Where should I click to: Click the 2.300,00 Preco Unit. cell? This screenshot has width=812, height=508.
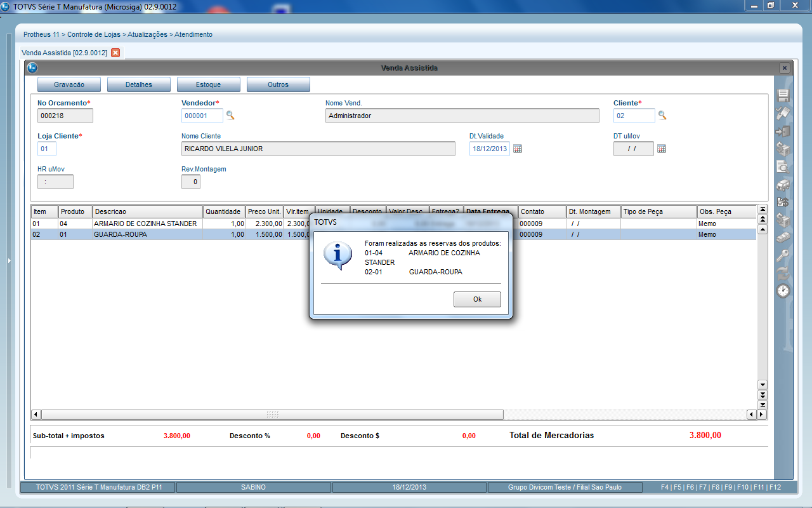coord(265,224)
